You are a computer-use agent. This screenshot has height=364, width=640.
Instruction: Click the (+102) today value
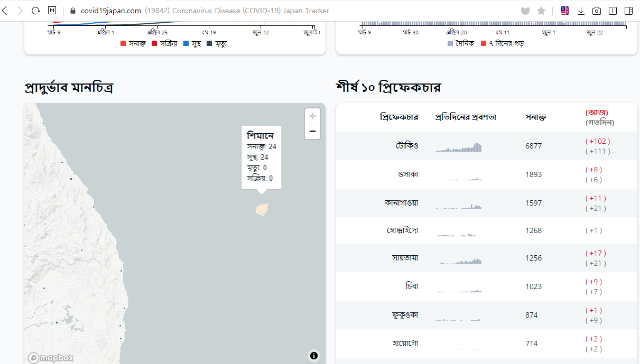(x=598, y=141)
